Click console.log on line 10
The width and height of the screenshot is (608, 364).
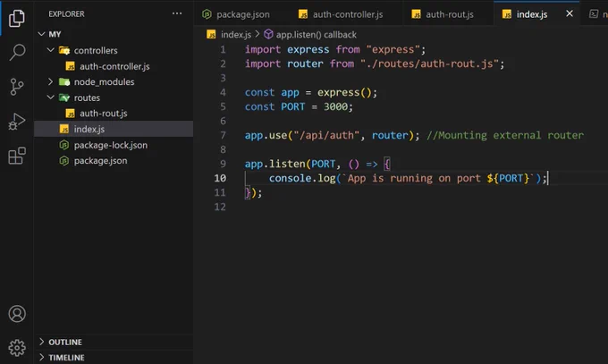coord(302,178)
